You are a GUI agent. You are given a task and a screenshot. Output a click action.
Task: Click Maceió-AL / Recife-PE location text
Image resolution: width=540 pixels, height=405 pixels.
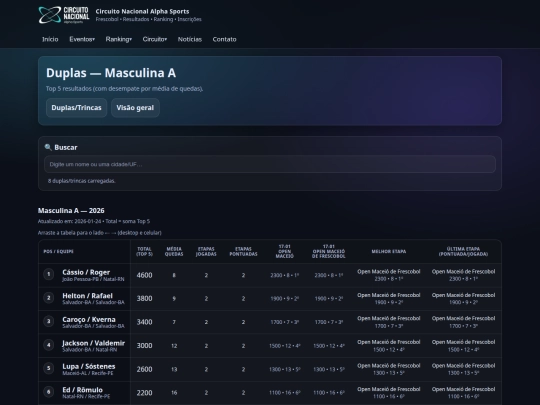click(88, 373)
